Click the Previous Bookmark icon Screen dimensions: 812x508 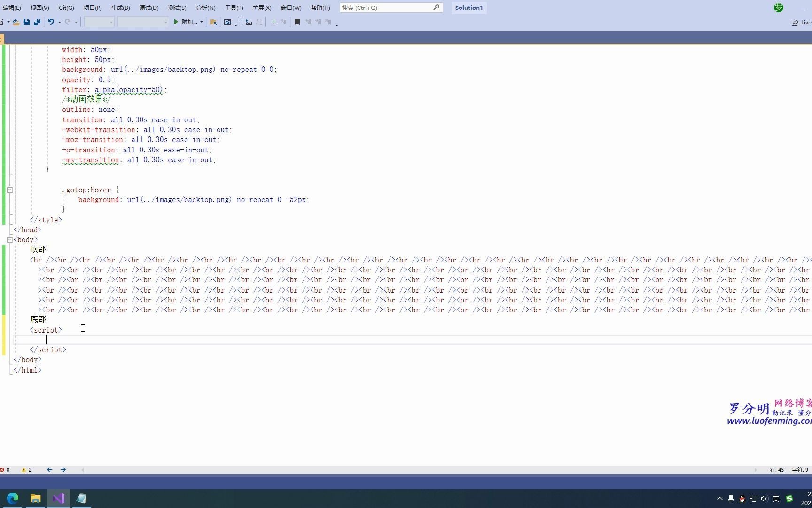(x=308, y=22)
